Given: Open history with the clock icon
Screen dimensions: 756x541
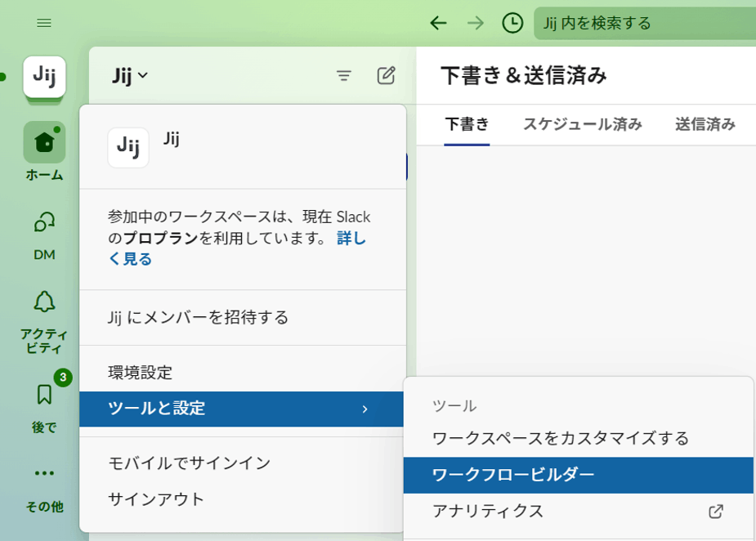Looking at the screenshot, I should click(x=512, y=23).
